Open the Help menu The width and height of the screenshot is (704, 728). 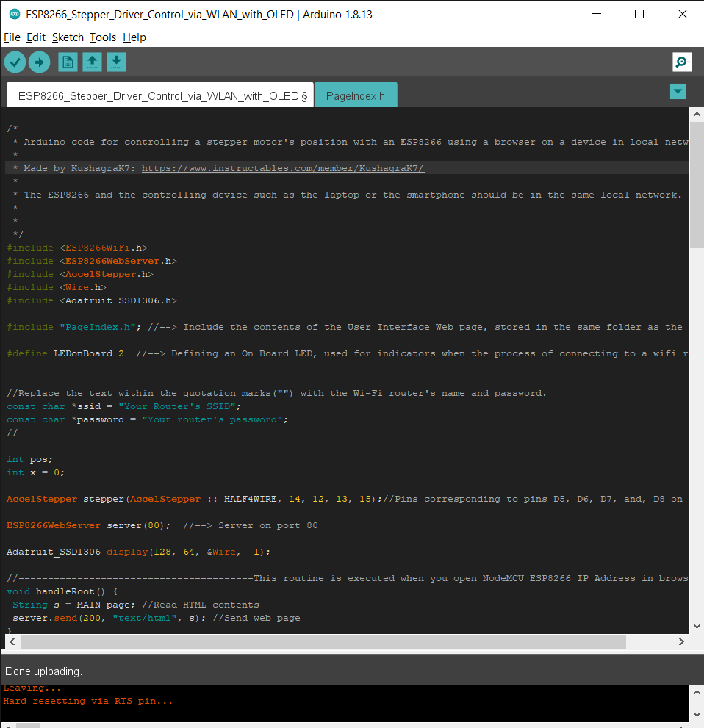pos(134,37)
